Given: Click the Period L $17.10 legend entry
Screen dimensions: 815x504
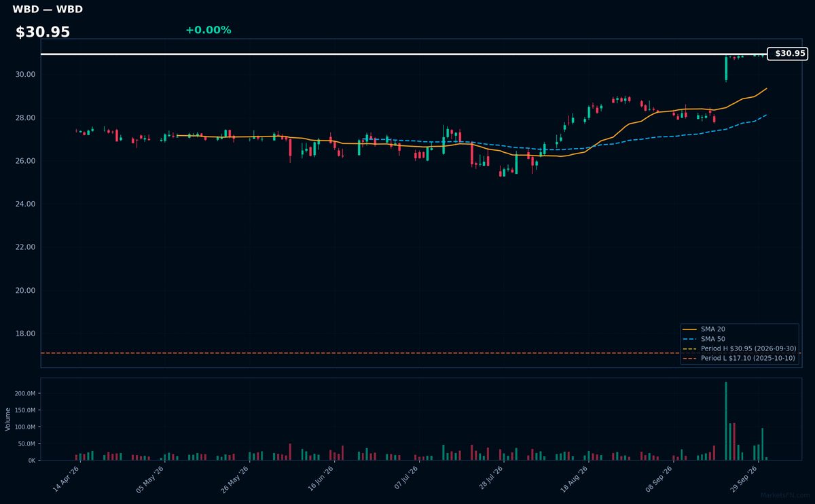Looking at the screenshot, I should pos(739,358).
